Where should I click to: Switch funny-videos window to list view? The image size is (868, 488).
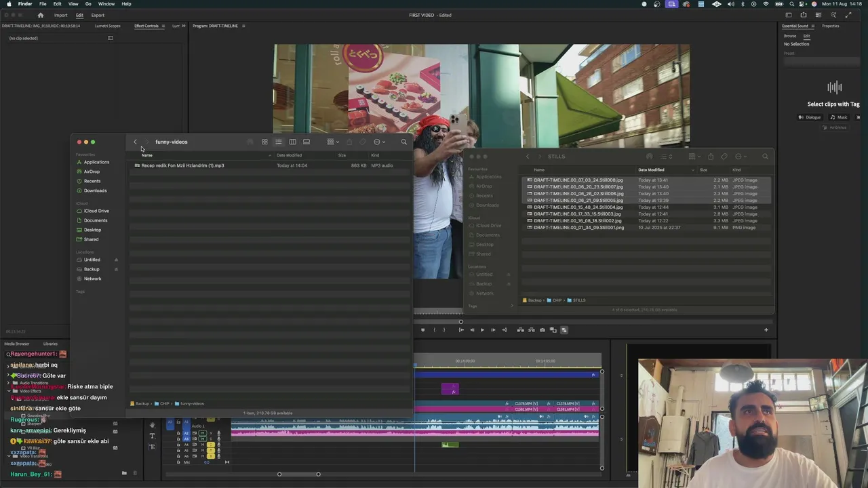[x=278, y=142]
